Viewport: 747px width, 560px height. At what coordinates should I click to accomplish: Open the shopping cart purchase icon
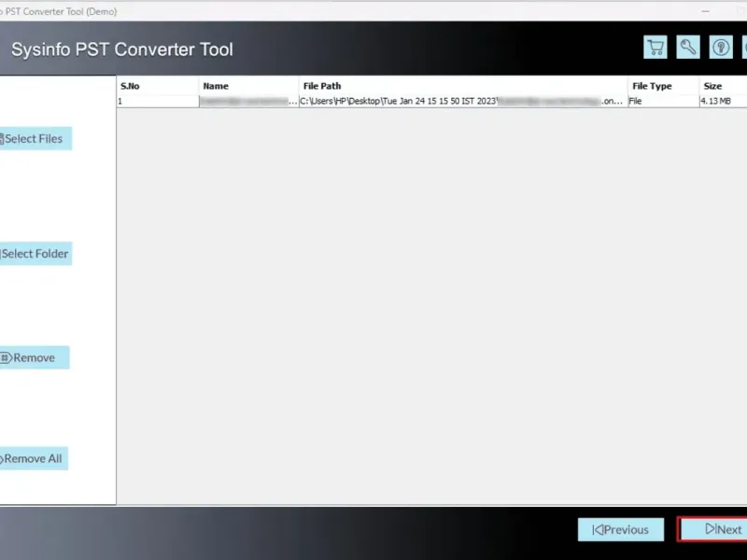tap(655, 48)
